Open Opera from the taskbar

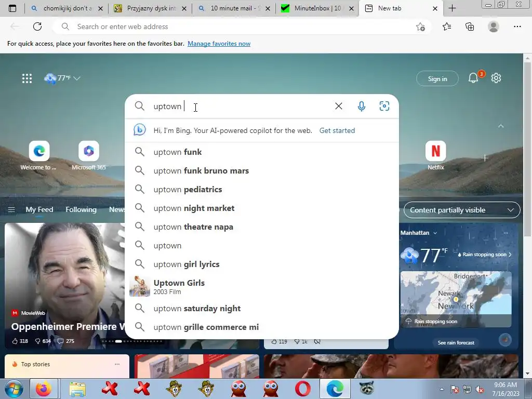click(303, 389)
